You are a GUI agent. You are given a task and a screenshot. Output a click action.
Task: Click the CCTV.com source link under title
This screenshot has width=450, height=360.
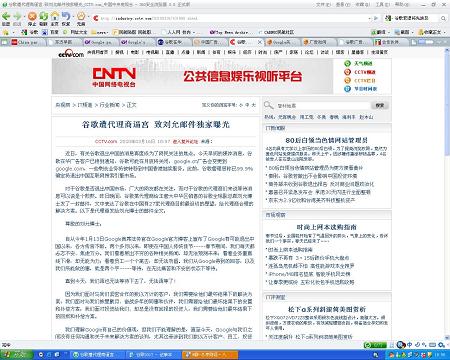click(106, 141)
